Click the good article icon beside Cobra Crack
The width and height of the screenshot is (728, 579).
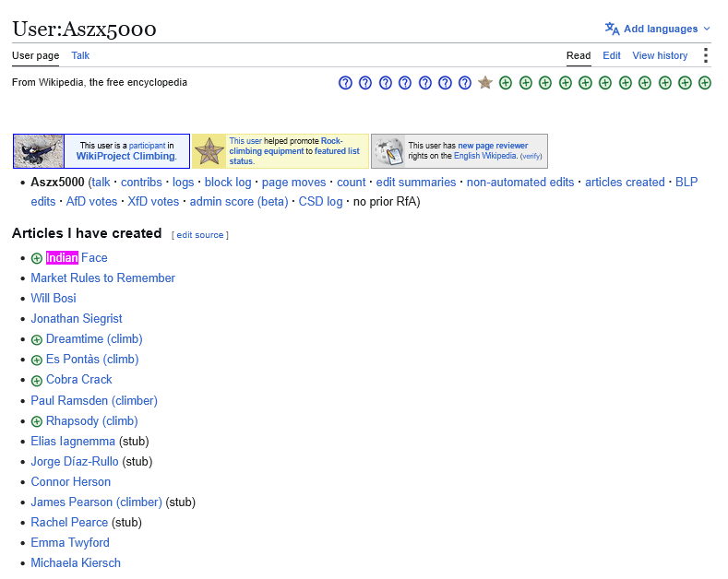(x=37, y=381)
